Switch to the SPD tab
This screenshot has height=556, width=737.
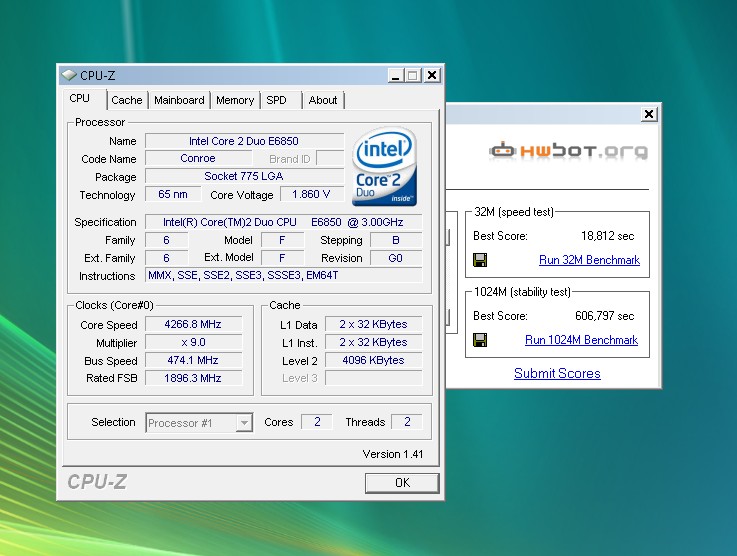[x=276, y=100]
